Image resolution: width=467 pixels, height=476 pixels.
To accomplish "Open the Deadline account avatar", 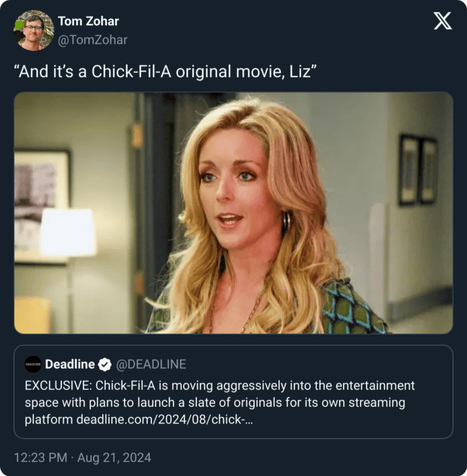I will click(33, 364).
